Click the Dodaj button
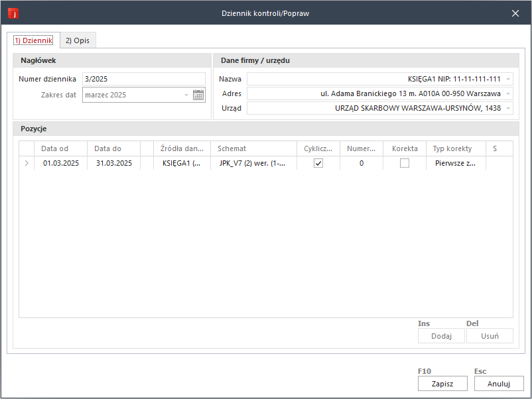The height and width of the screenshot is (399, 532). tap(441, 336)
